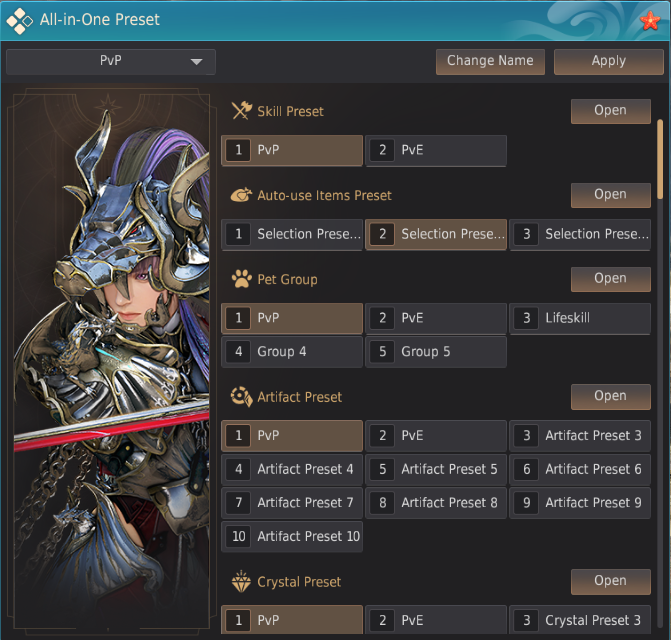Open the PvP preset dropdown

coord(110,62)
